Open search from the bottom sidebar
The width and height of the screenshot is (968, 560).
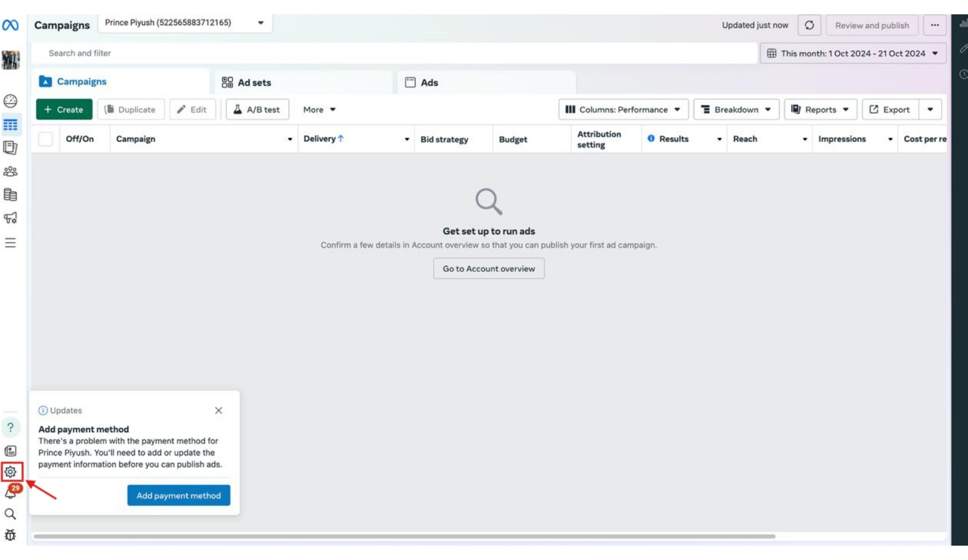pos(10,514)
